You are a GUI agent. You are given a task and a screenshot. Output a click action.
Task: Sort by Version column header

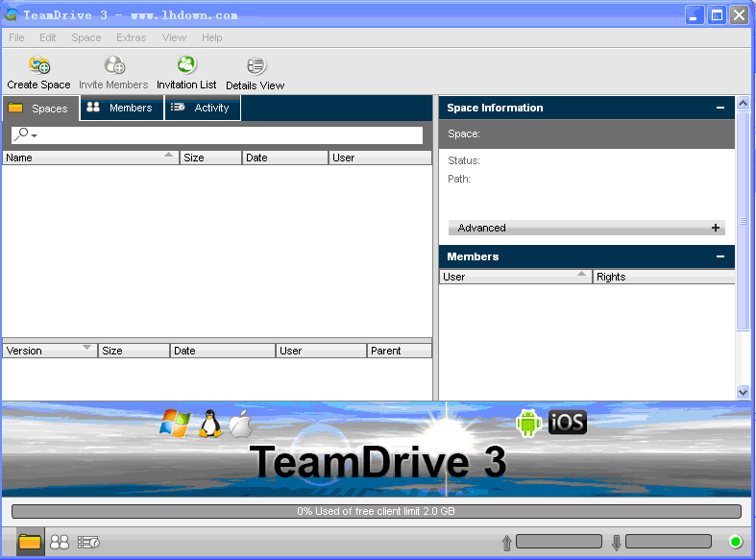pos(50,351)
